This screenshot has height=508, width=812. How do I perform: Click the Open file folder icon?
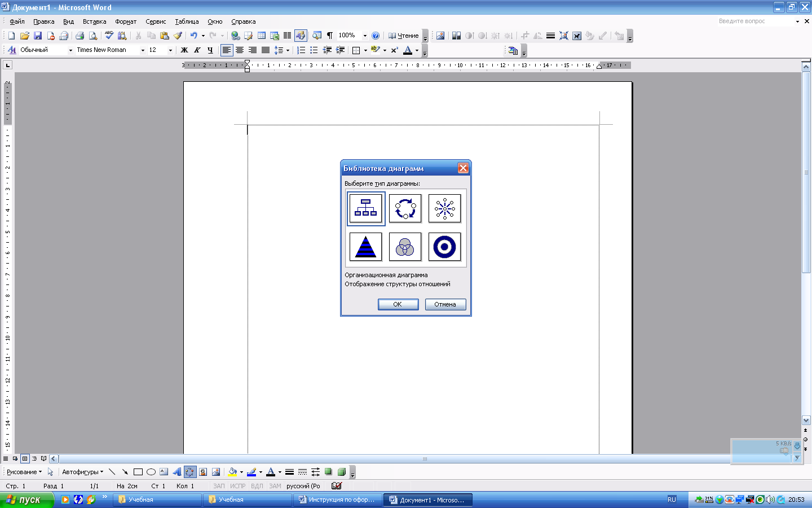click(x=24, y=36)
